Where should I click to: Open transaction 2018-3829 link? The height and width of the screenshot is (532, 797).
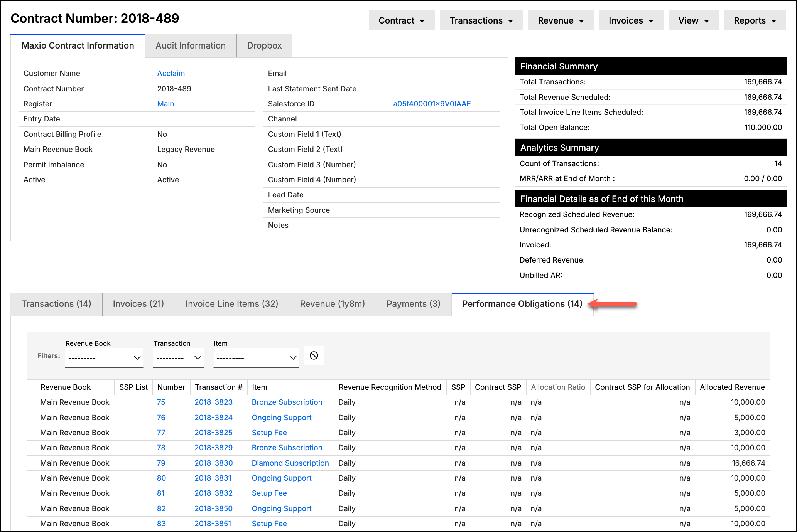[213, 448]
